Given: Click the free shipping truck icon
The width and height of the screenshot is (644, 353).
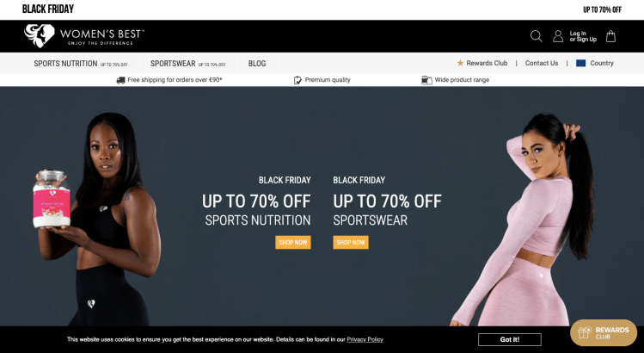Looking at the screenshot, I should (x=120, y=80).
